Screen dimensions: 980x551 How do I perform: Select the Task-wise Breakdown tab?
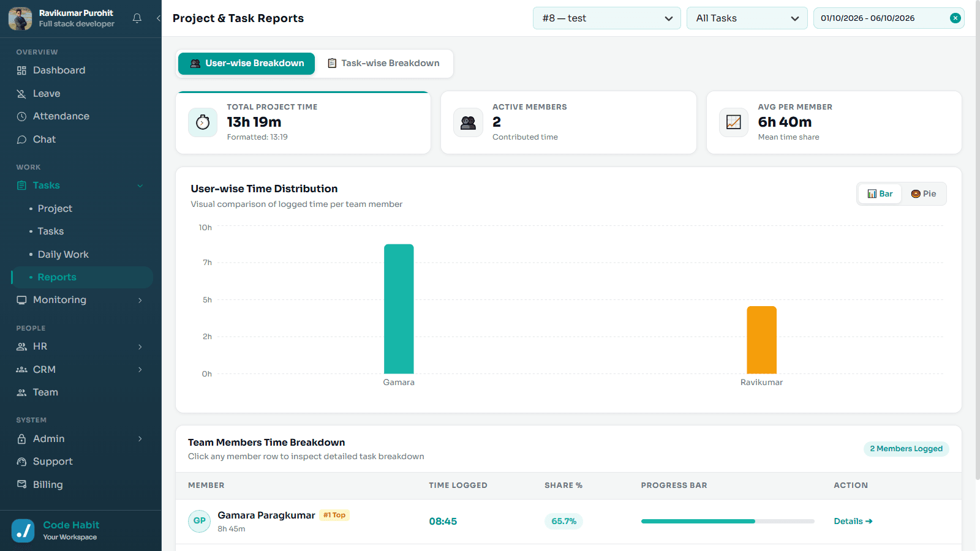point(384,64)
